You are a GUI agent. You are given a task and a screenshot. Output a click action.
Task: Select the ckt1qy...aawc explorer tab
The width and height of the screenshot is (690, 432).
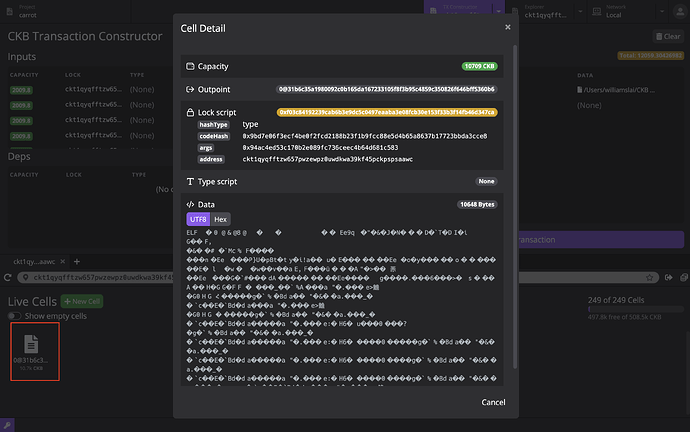pyautogui.click(x=34, y=262)
